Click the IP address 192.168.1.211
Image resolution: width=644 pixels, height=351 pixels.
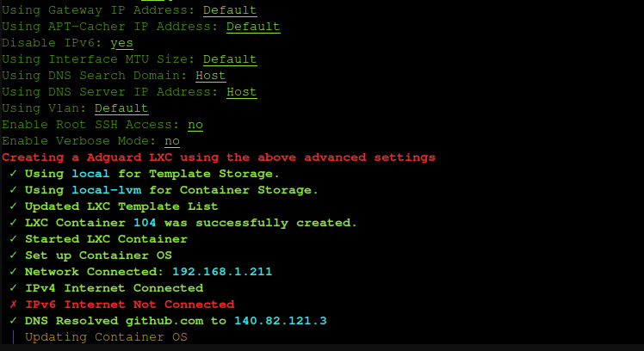[222, 272]
